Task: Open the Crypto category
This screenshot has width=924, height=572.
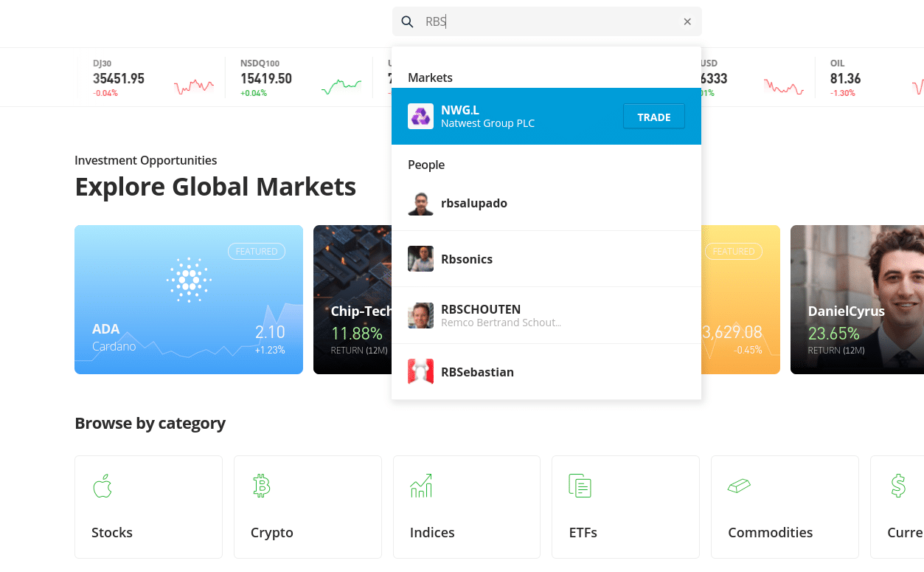Action: (308, 507)
